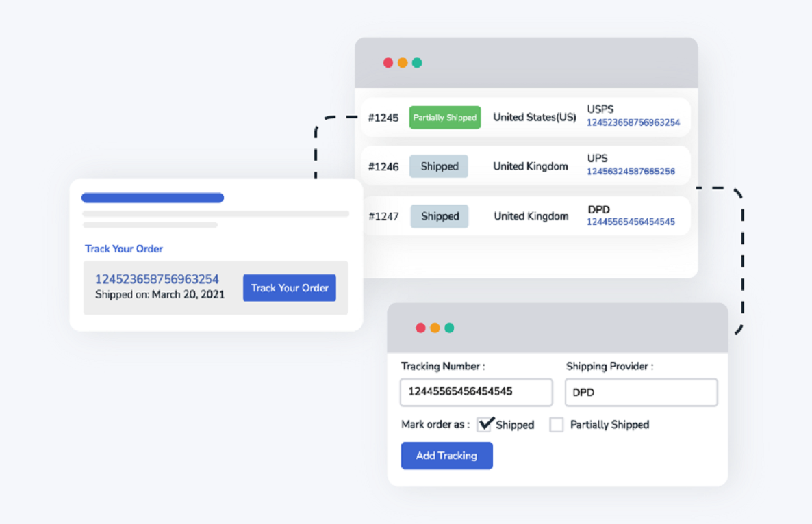Click the green dot on the Add Tracking window
The width and height of the screenshot is (812, 524).
(x=449, y=328)
